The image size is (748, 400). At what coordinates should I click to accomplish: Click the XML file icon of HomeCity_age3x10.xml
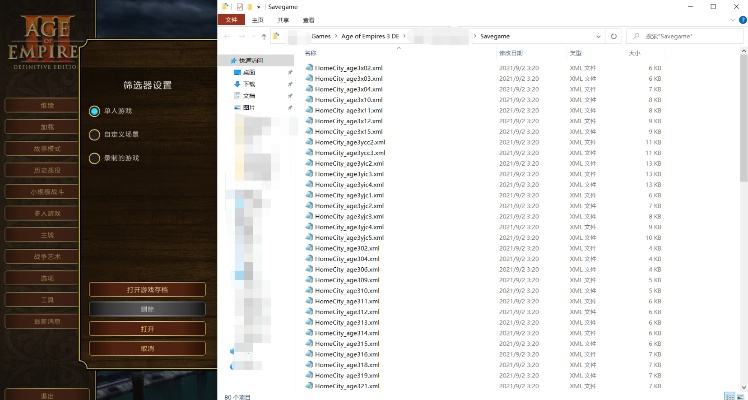point(309,100)
